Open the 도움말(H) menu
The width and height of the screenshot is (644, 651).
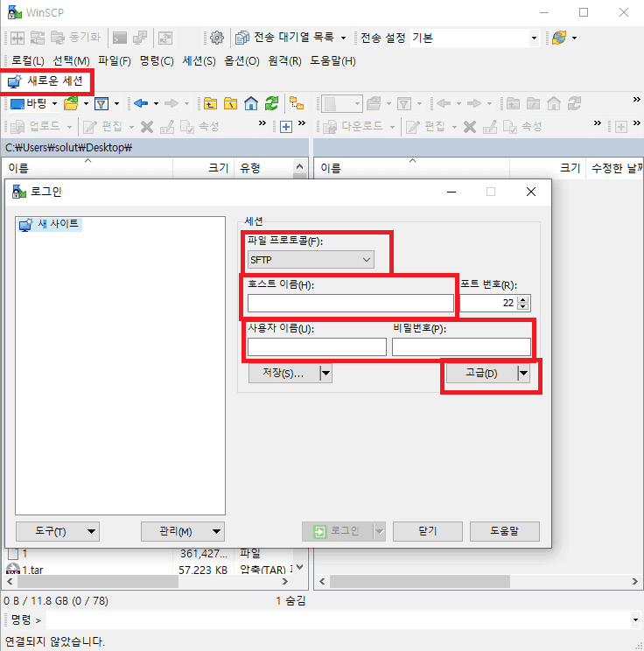click(333, 61)
